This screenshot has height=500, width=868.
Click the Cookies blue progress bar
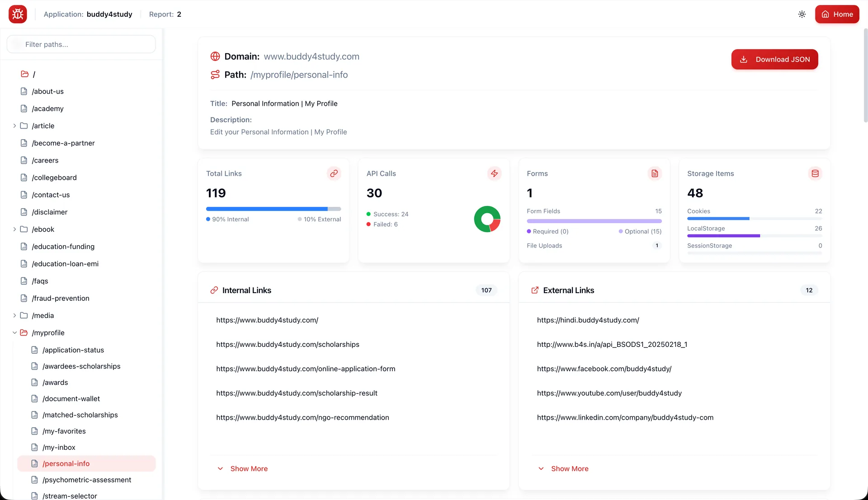pyautogui.click(x=755, y=219)
